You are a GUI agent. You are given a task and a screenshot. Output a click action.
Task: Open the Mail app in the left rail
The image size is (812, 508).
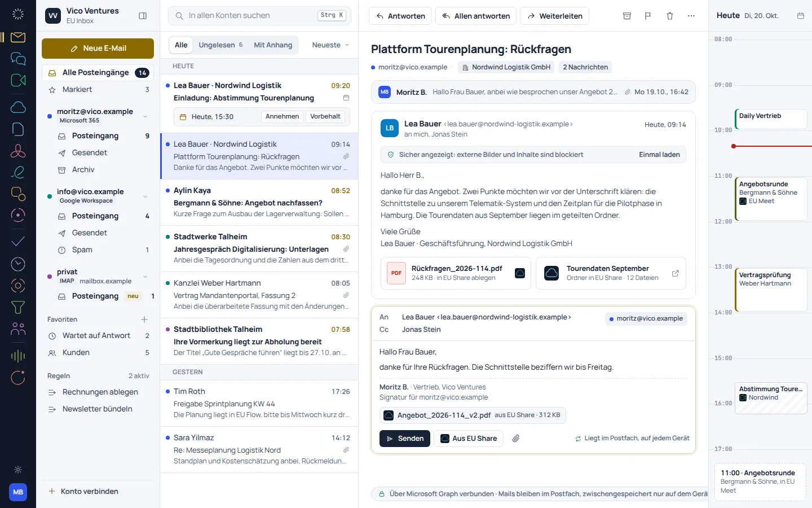18,37
